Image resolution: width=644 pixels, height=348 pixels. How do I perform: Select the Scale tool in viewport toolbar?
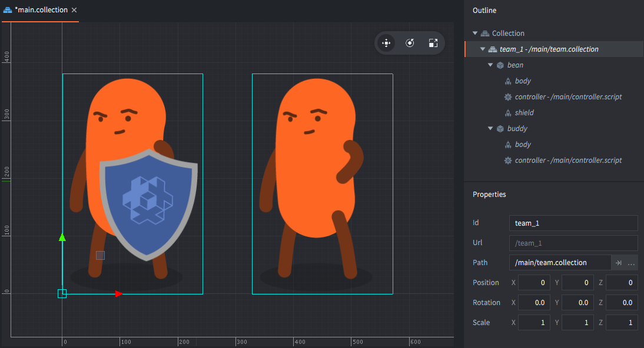(433, 43)
